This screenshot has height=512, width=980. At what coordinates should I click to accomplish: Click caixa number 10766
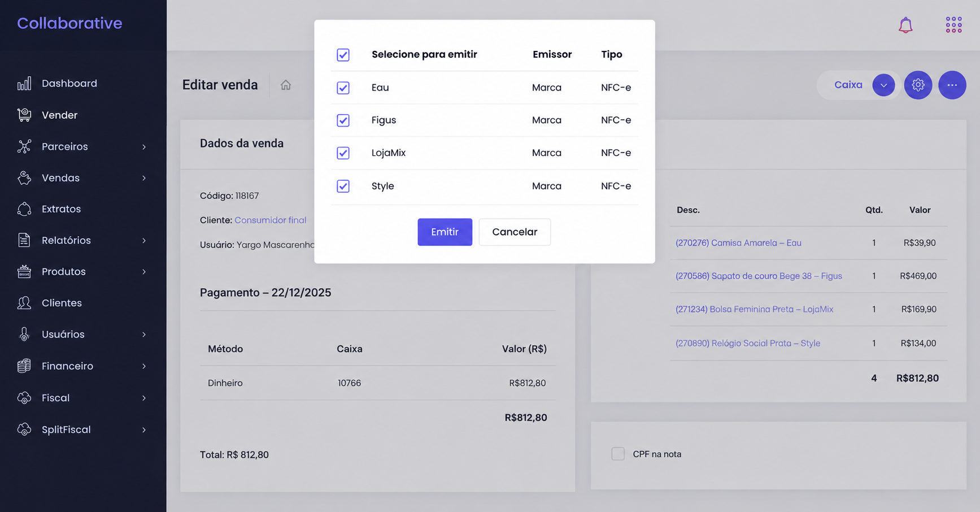349,383
